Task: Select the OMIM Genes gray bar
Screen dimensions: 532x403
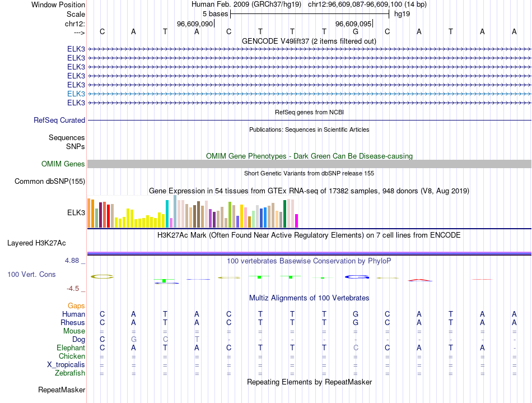Action: 309,164
